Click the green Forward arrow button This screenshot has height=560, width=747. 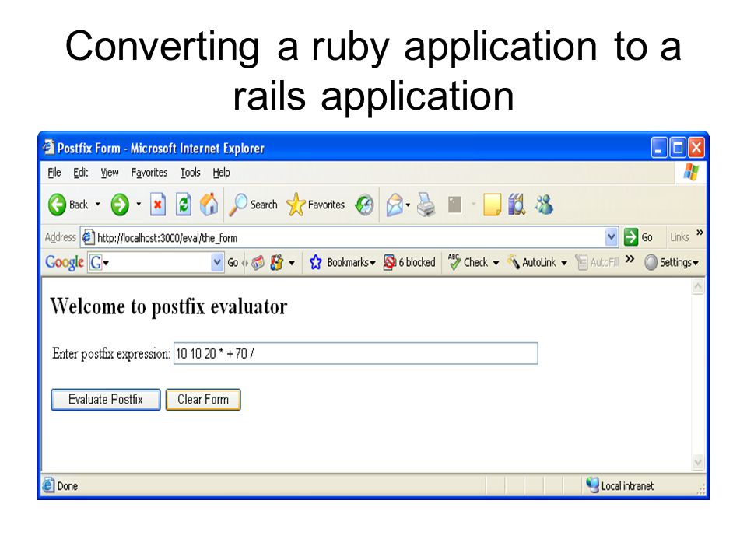120,205
